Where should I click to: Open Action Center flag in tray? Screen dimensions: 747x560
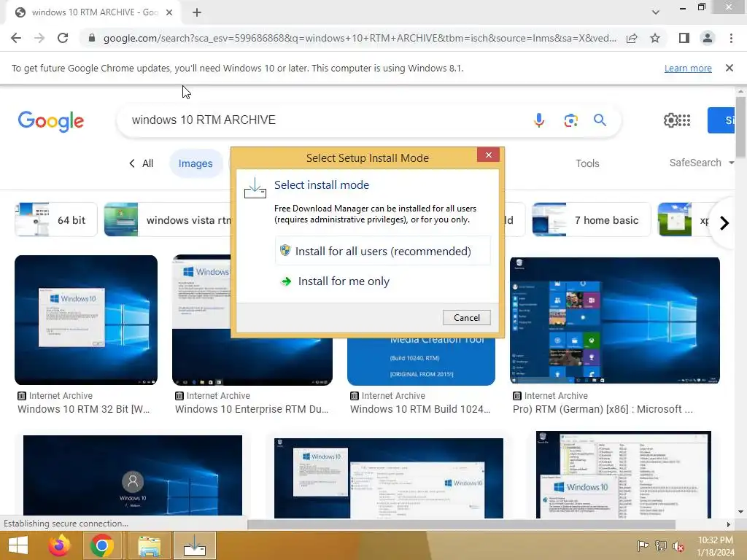point(643,545)
